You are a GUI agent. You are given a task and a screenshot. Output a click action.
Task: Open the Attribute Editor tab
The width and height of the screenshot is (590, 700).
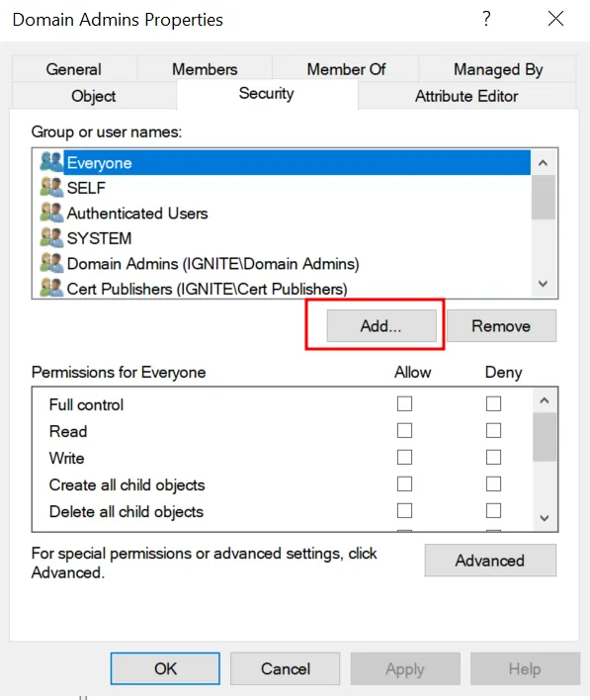point(466,96)
